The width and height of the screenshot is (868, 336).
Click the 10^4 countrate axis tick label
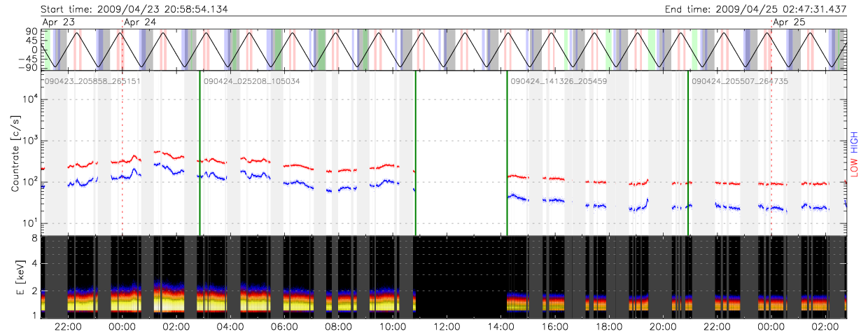click(x=27, y=99)
